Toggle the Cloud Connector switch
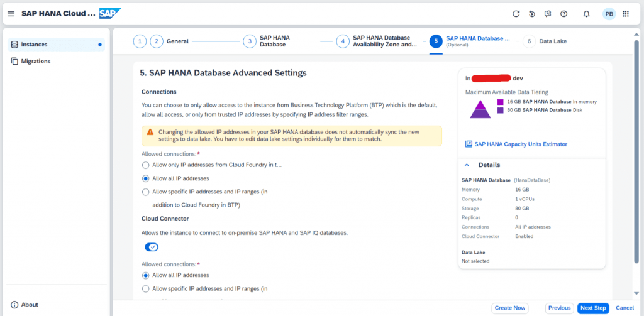The image size is (644, 316). (152, 247)
